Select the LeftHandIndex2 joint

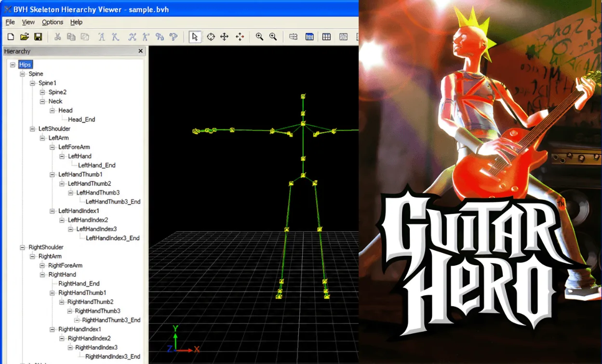(88, 220)
